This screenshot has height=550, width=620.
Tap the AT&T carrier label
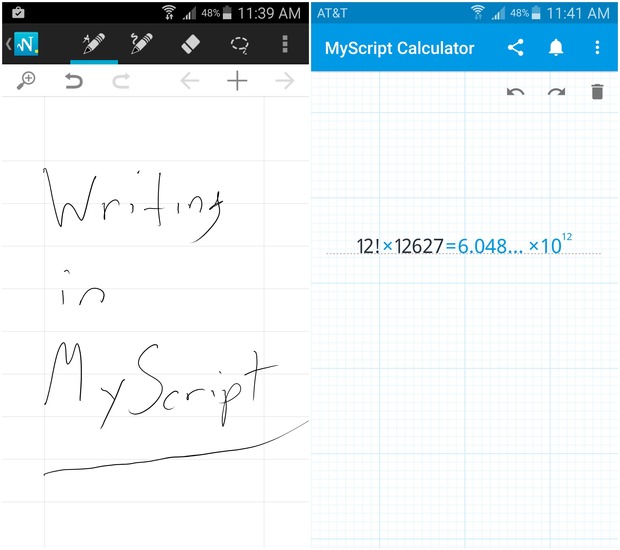[332, 13]
